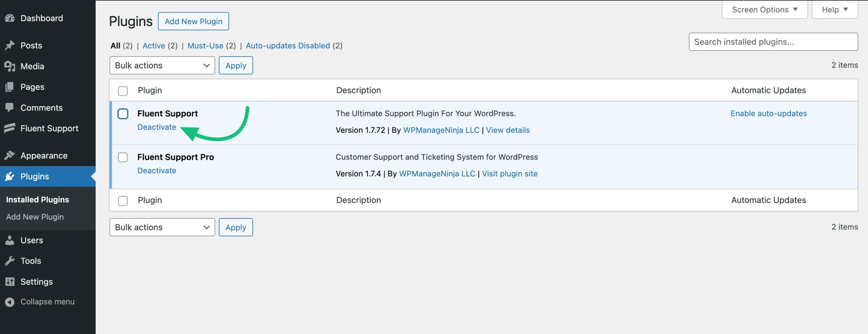Enable auto-updates for Fluent Support

pyautogui.click(x=769, y=113)
